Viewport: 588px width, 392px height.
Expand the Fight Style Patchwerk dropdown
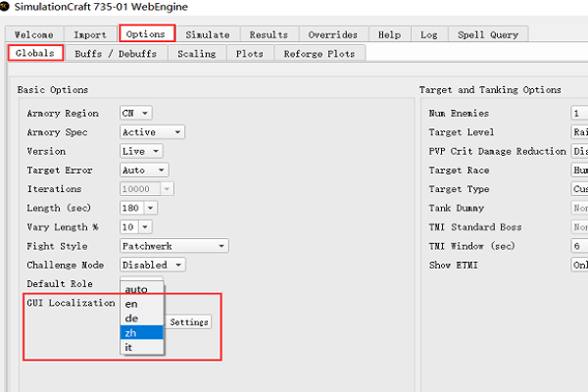pos(174,246)
